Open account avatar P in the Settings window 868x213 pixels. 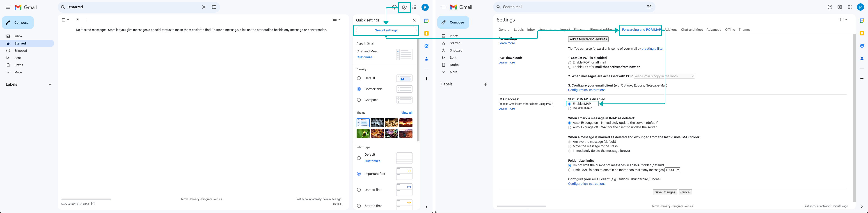860,7
